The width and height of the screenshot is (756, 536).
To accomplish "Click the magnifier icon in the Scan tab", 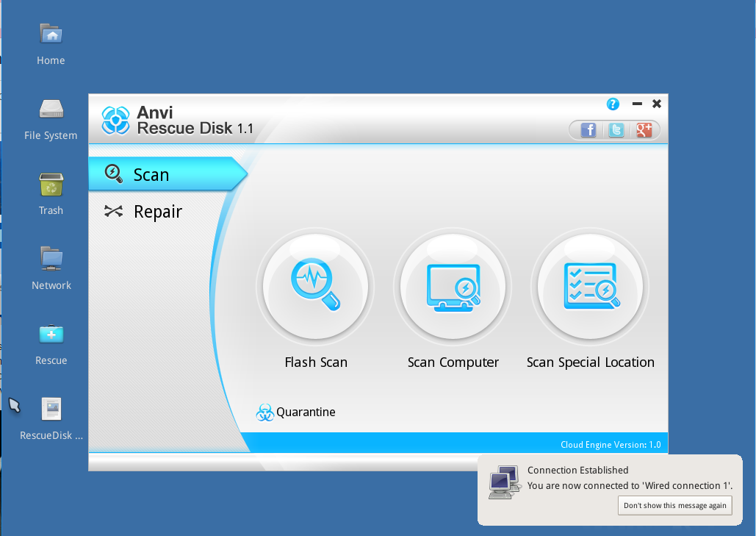I will coord(114,174).
